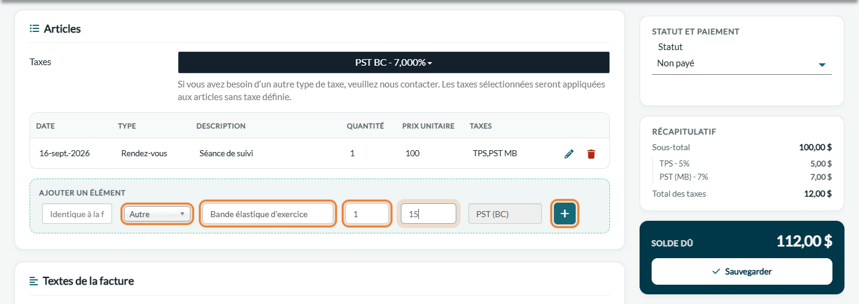Click the 16-sept.-2026 date cell
Image resolution: width=868 pixels, height=304 pixels.
tap(64, 153)
